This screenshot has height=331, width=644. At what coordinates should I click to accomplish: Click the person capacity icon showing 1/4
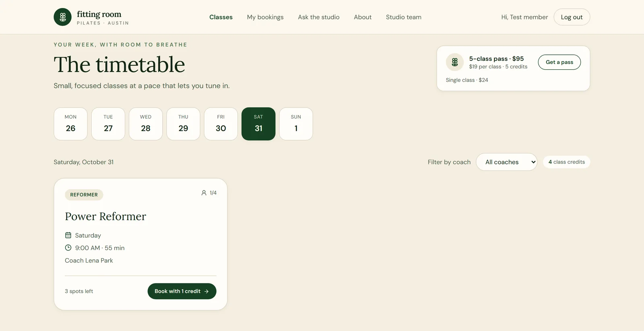point(204,193)
